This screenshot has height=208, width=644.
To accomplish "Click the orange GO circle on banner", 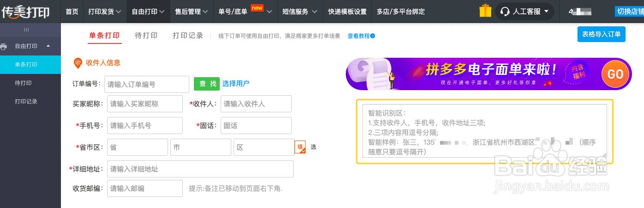I will [x=615, y=74].
